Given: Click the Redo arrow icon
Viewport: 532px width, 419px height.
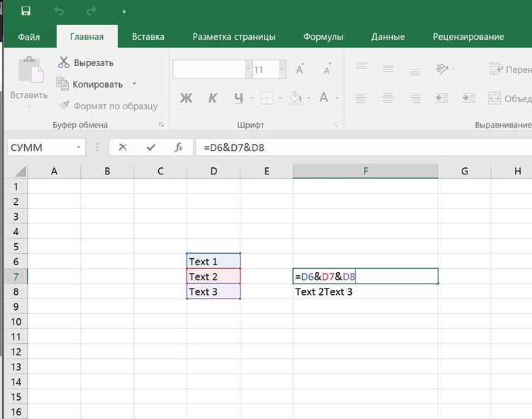Looking at the screenshot, I should [x=91, y=11].
